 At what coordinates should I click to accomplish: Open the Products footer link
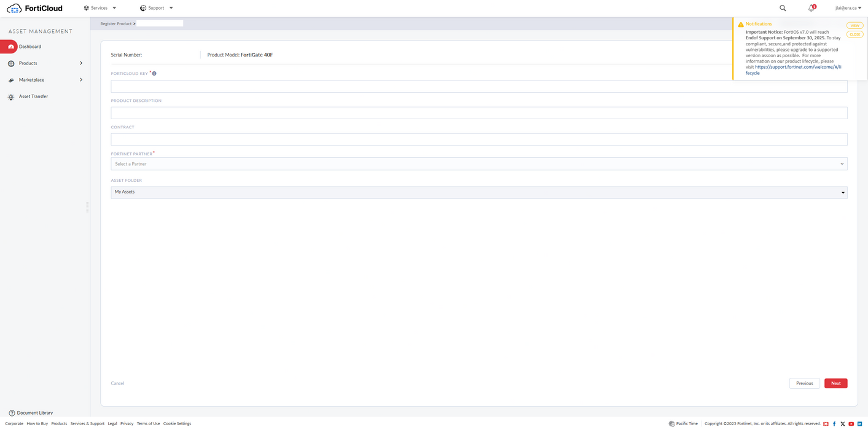click(59, 423)
